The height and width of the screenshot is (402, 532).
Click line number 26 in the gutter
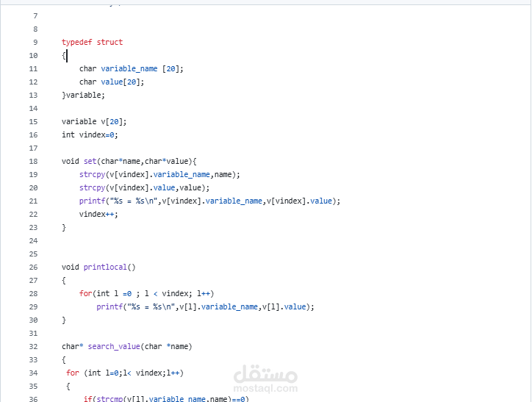pyautogui.click(x=33, y=268)
